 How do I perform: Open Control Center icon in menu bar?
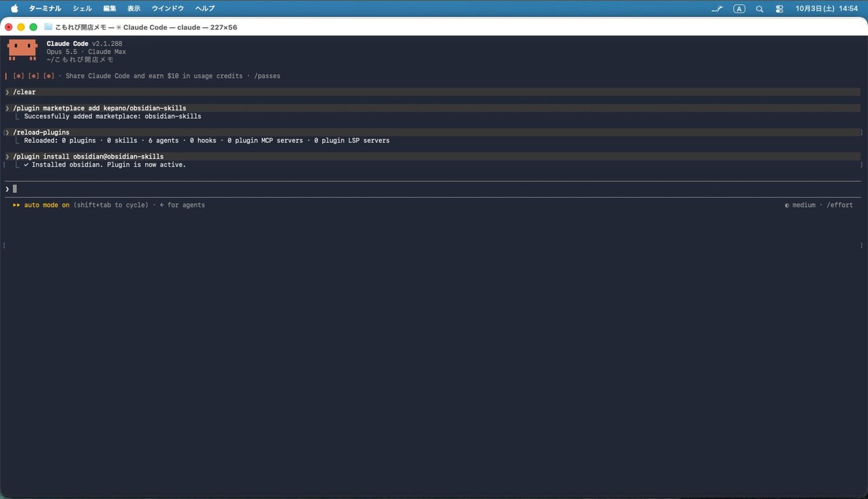coord(780,9)
